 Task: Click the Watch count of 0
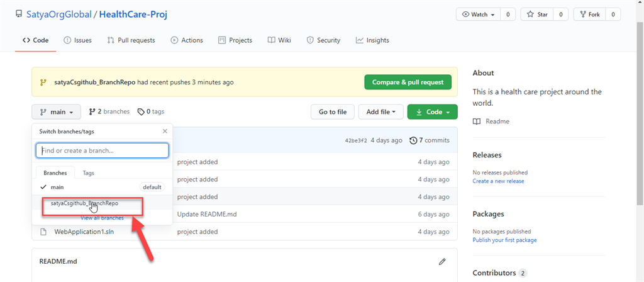(x=508, y=14)
